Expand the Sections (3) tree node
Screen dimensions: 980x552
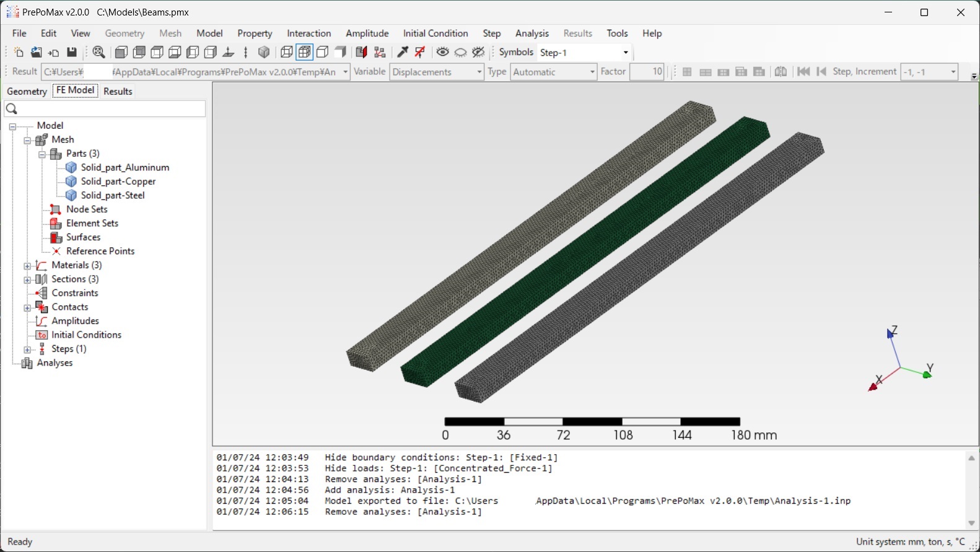[x=27, y=280]
